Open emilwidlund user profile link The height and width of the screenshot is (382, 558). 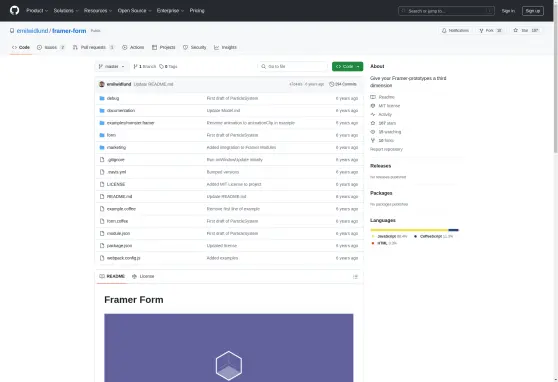pos(32,31)
